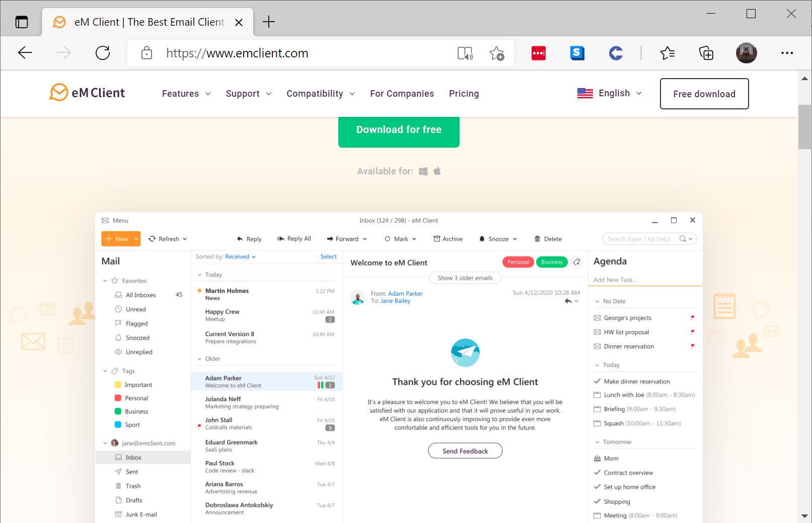Click Reply in the mail toolbar
The width and height of the screenshot is (812, 523).
[249, 239]
